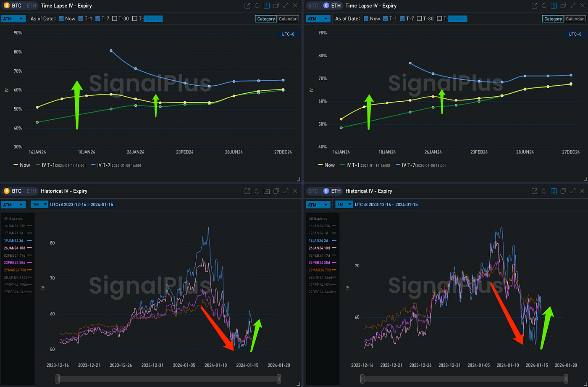Refresh the BTC Time Lapse IV chart
Screen dimensions: 588x387
click(x=257, y=6)
